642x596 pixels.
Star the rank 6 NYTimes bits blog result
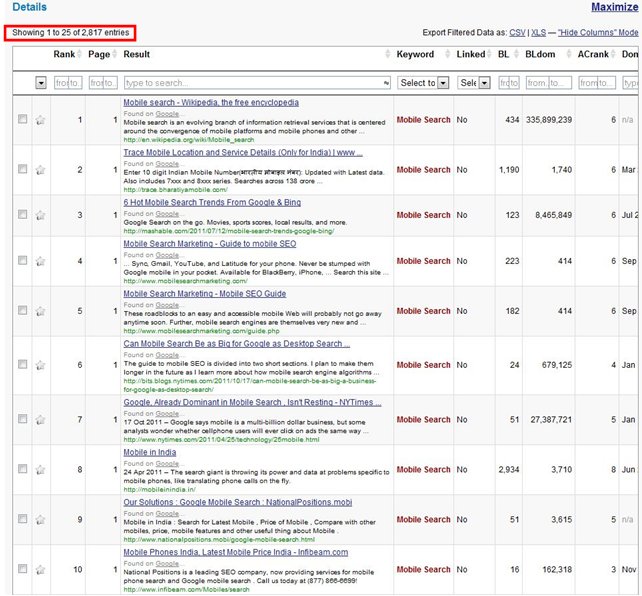(x=41, y=365)
